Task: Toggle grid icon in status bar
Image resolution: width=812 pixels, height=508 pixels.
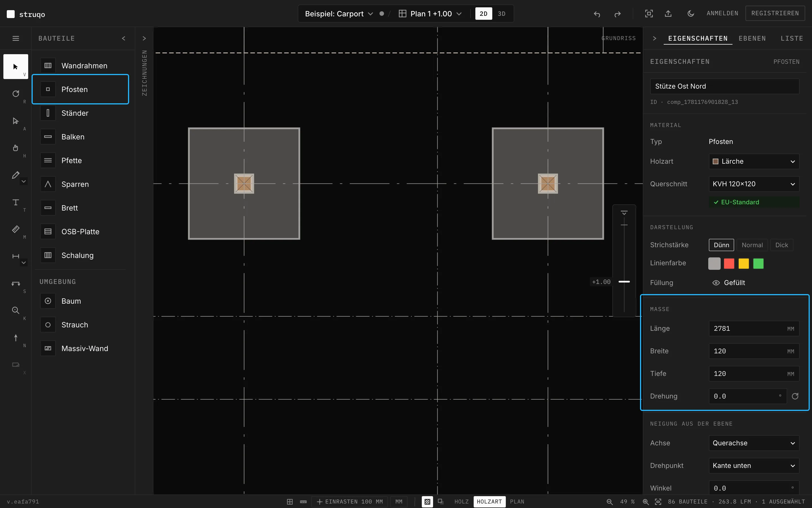Action: point(290,502)
